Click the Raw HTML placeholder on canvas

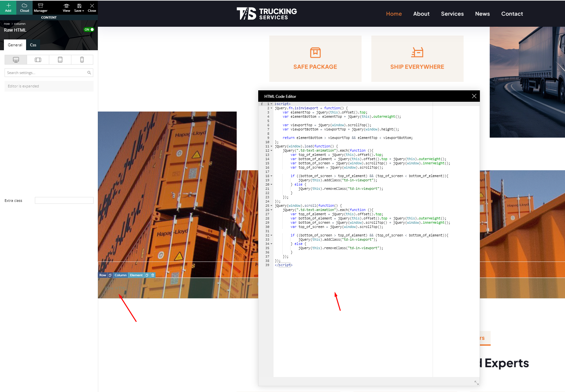(115, 288)
